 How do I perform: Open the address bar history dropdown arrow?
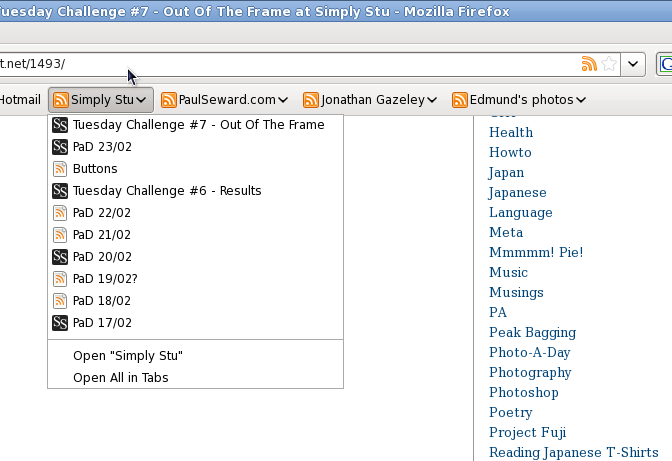pyautogui.click(x=633, y=64)
